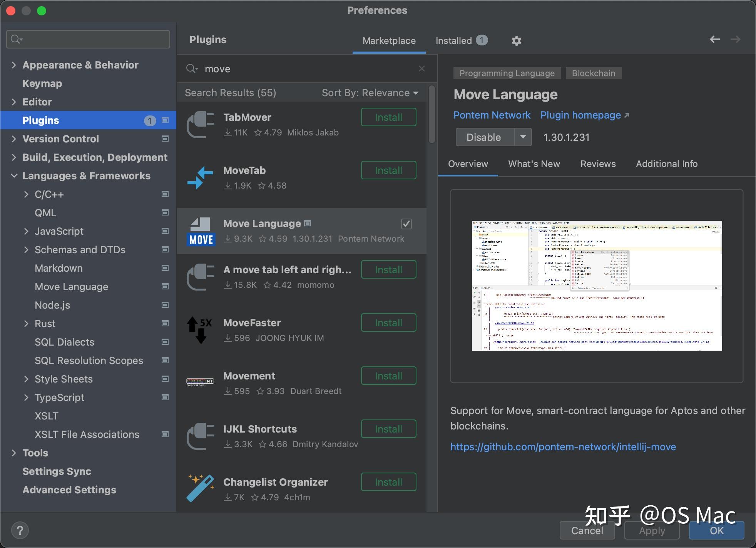Expand Appearance & Behavior section

pos(14,65)
